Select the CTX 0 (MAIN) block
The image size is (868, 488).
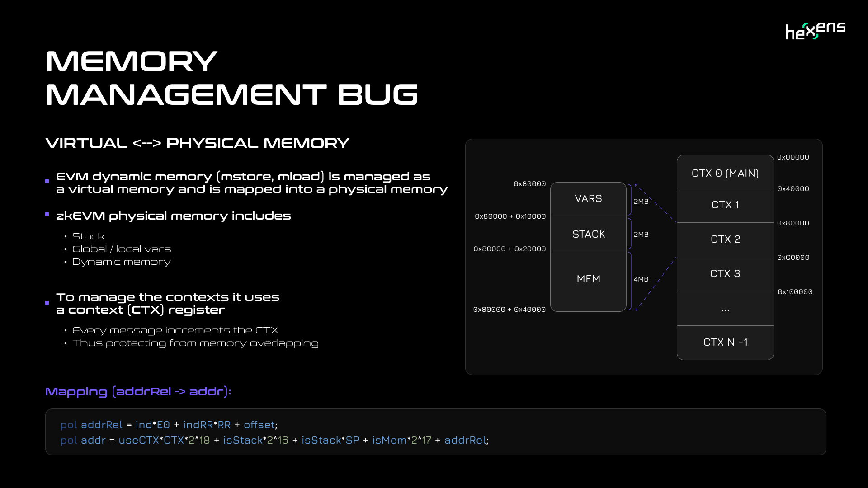(x=725, y=173)
